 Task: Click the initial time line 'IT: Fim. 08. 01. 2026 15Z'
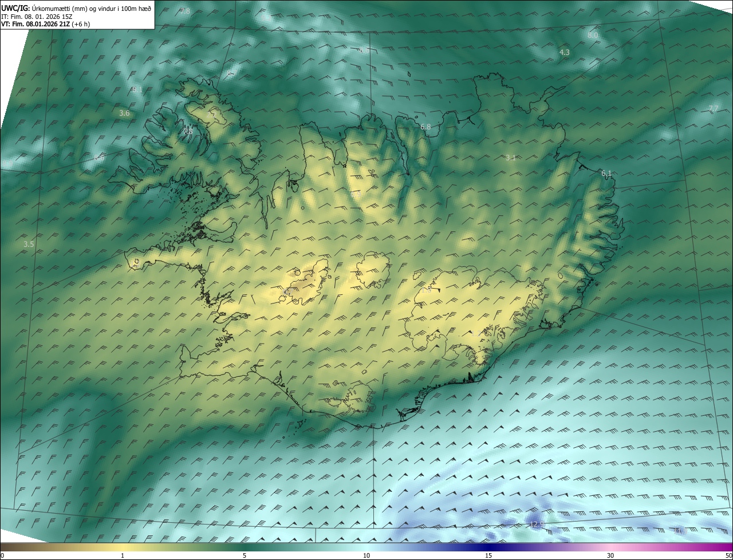pyautogui.click(x=37, y=16)
